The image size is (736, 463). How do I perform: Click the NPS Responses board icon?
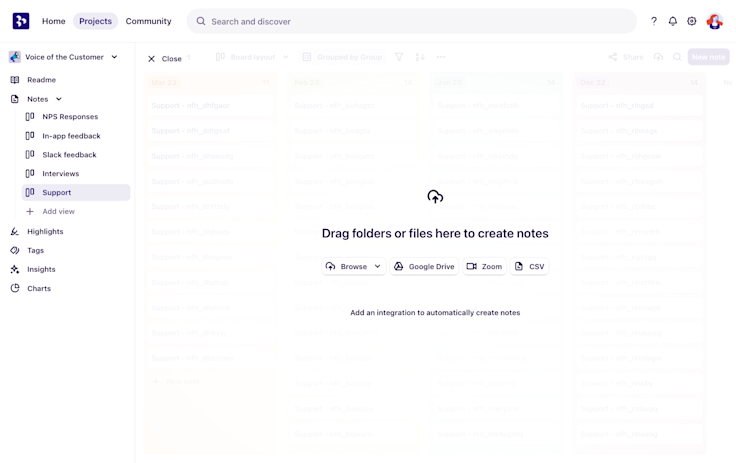click(x=30, y=116)
